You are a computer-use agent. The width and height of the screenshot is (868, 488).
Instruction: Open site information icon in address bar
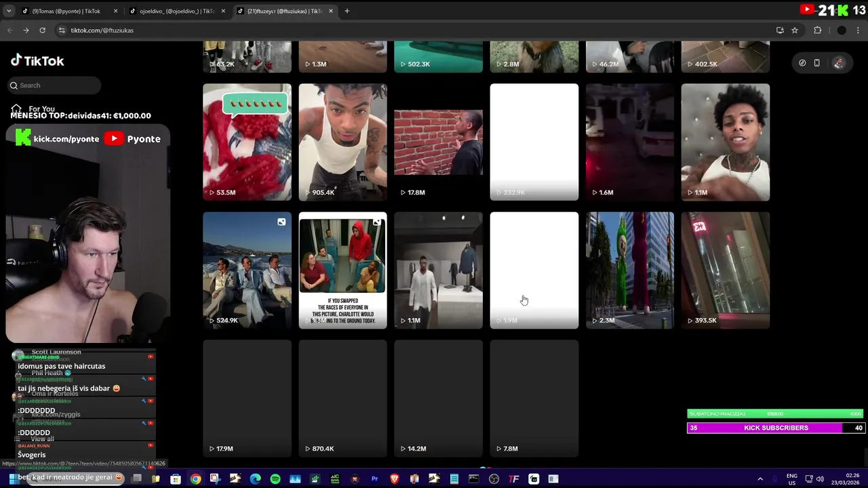click(62, 30)
